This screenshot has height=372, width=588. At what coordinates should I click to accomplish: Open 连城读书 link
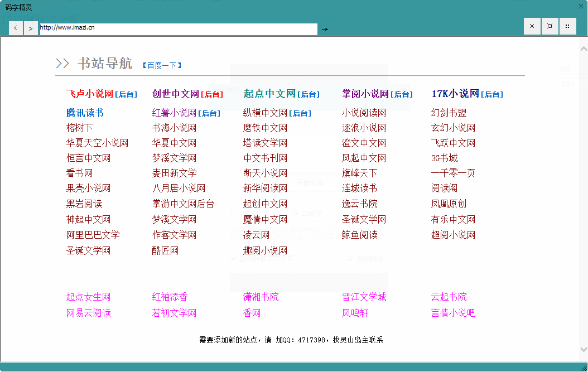359,189
